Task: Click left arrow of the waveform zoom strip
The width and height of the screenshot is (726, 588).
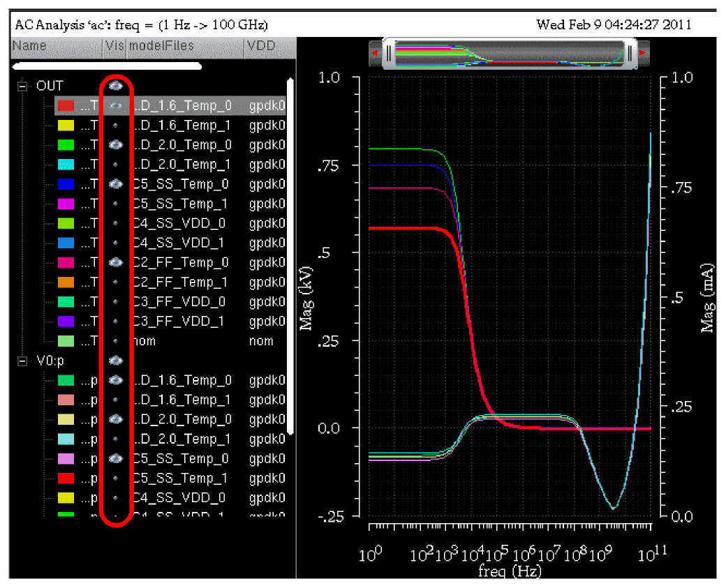Action: pyautogui.click(x=375, y=53)
